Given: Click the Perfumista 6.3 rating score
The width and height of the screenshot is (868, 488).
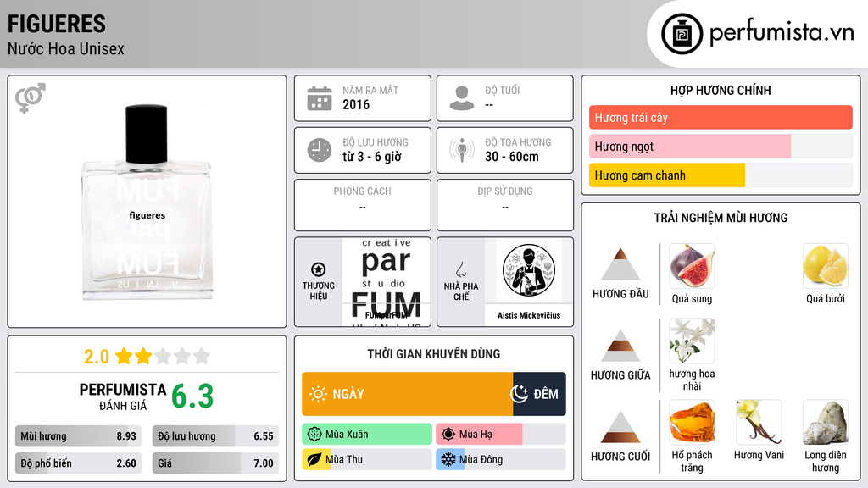Looking at the screenshot, I should 192,396.
